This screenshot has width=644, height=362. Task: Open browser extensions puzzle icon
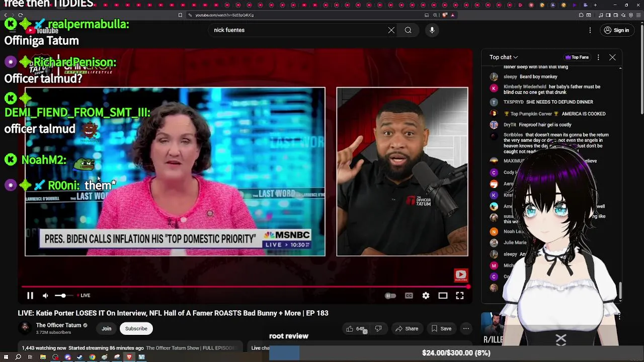pyautogui.click(x=581, y=15)
